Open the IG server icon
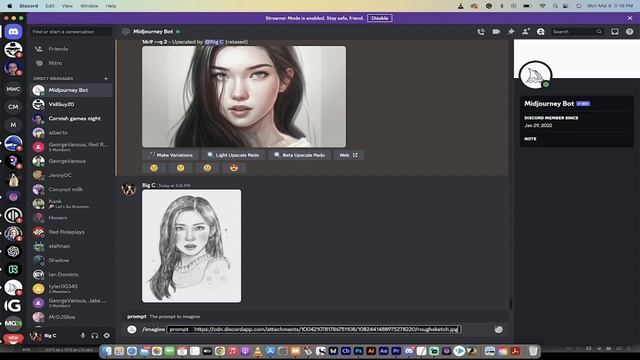The height and width of the screenshot is (360, 640). (x=13, y=305)
